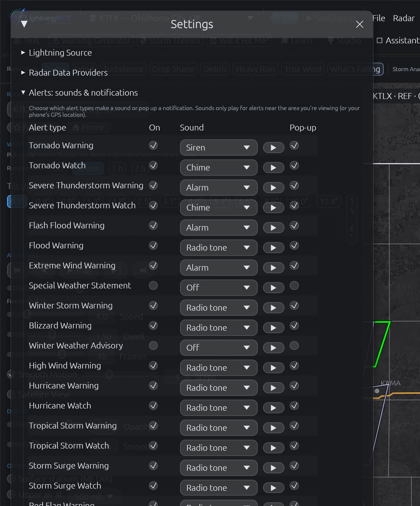Viewport: 420px width, 506px height.
Task: Preview the Tropical Storm Warning sound
Action: click(x=273, y=428)
